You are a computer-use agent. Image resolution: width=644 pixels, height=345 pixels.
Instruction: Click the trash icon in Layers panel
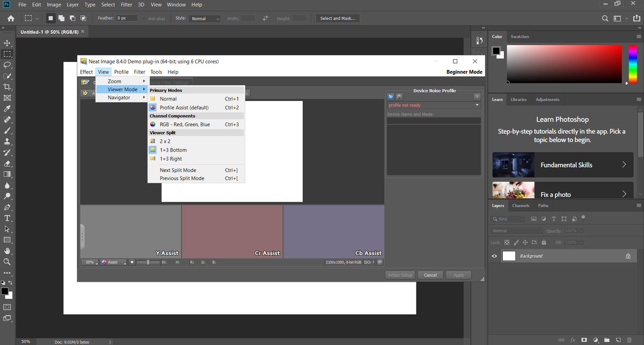(x=631, y=340)
